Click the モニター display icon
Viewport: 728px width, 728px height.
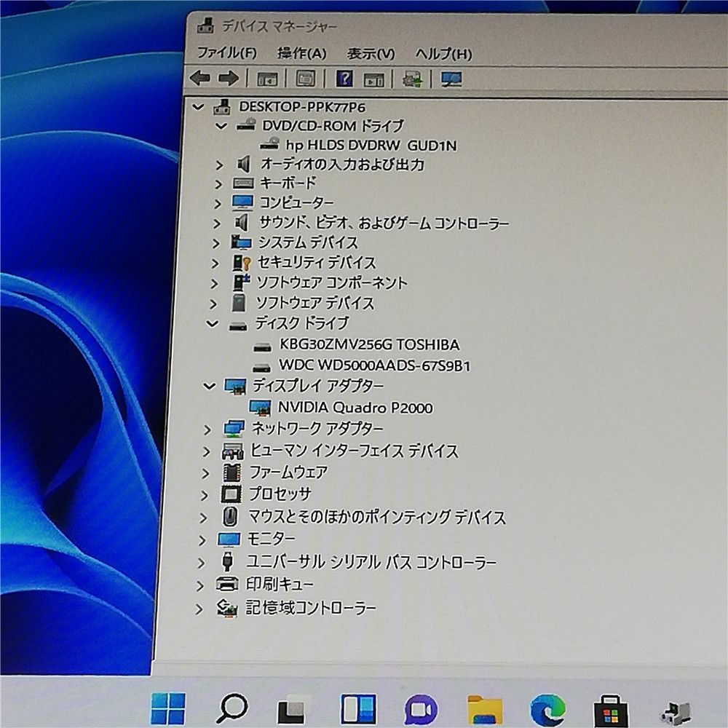coord(229,539)
